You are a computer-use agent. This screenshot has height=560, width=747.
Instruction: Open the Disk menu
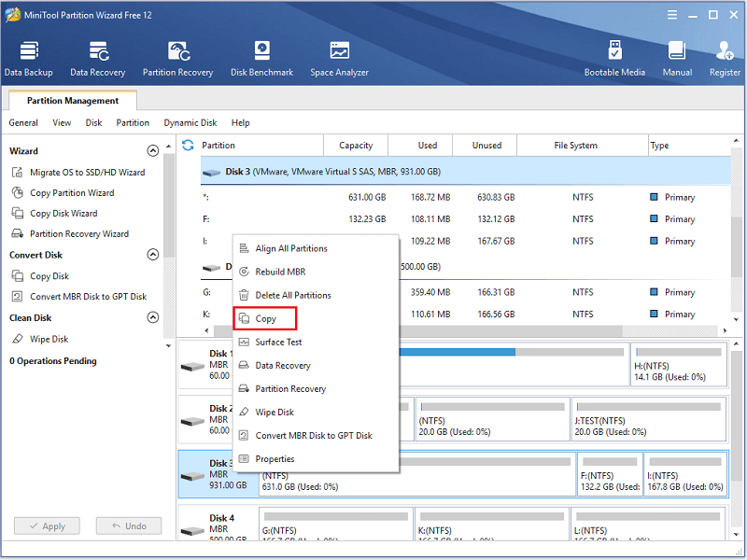pyautogui.click(x=94, y=122)
